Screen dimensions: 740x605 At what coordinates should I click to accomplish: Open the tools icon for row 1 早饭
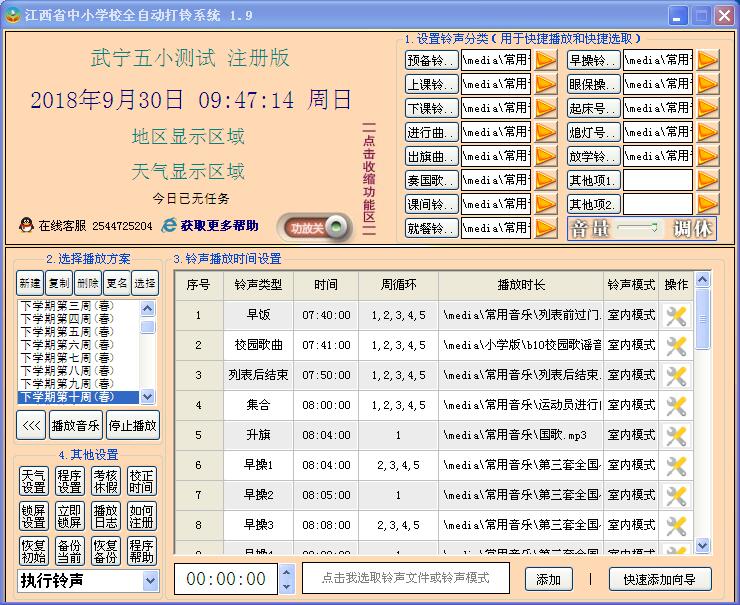[677, 316]
